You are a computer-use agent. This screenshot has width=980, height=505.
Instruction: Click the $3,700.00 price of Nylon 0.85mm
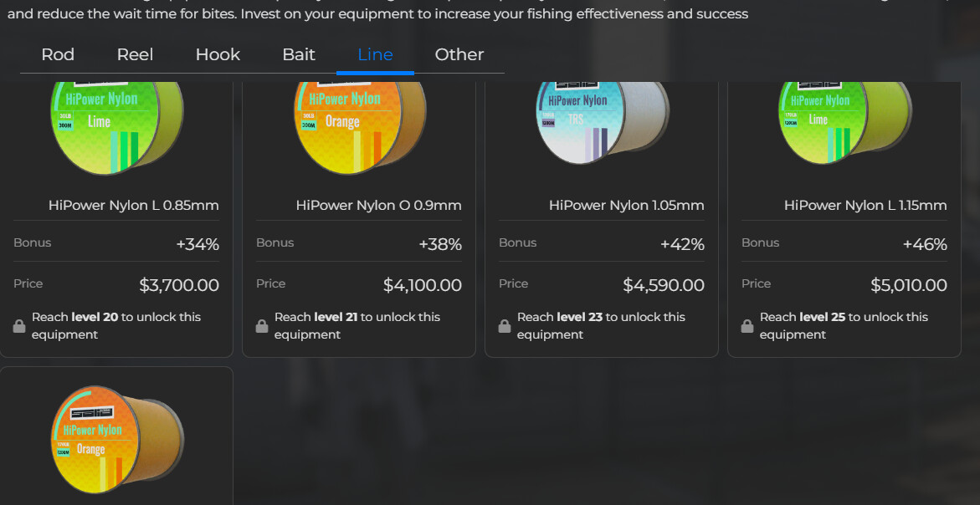click(x=179, y=285)
